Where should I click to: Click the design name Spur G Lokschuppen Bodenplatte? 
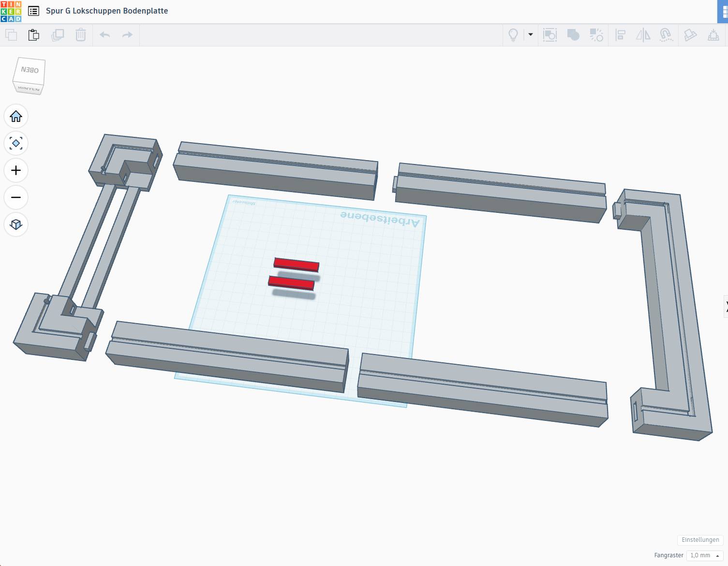tap(107, 11)
